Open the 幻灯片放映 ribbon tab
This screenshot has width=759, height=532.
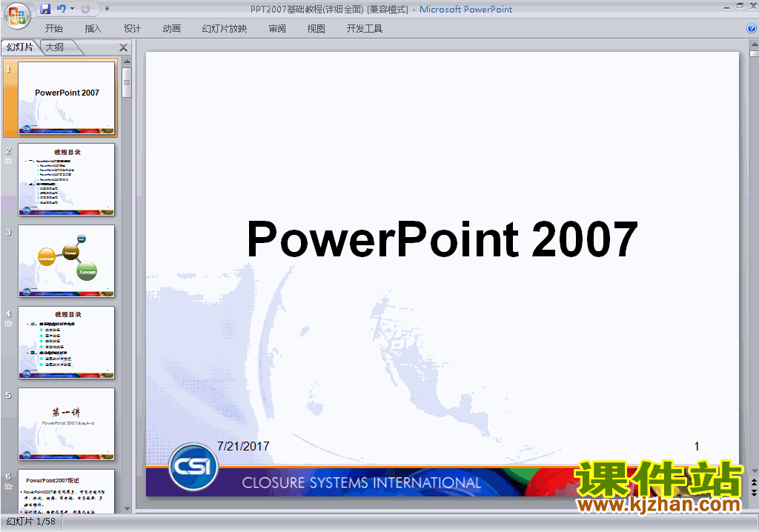224,29
